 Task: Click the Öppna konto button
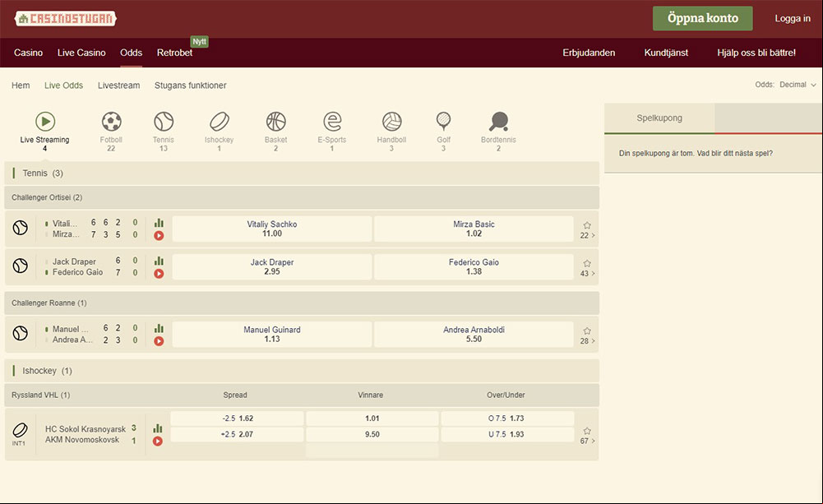click(703, 18)
